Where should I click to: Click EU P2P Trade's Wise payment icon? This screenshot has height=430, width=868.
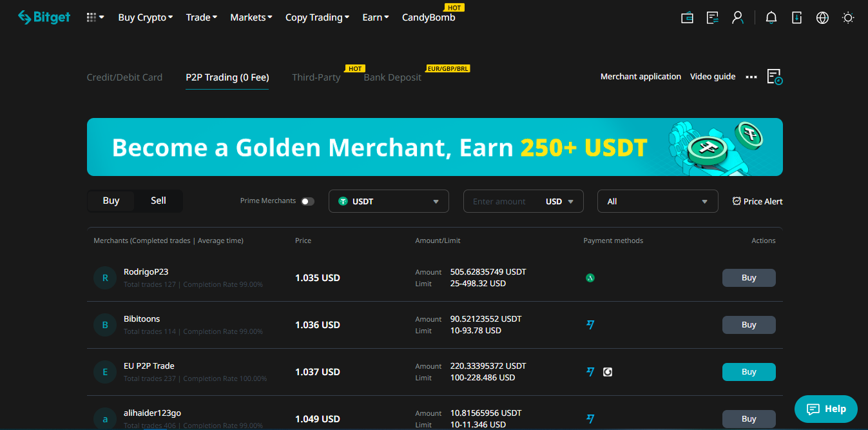pos(590,372)
